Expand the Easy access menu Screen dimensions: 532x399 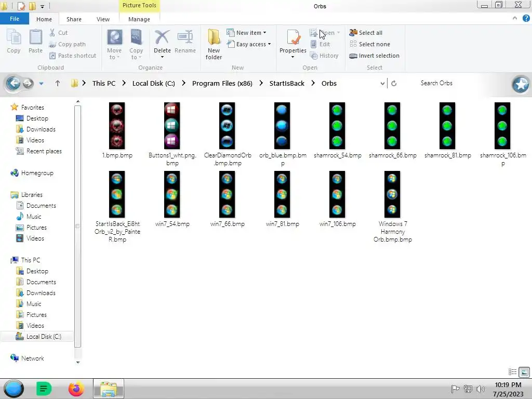coord(249,44)
